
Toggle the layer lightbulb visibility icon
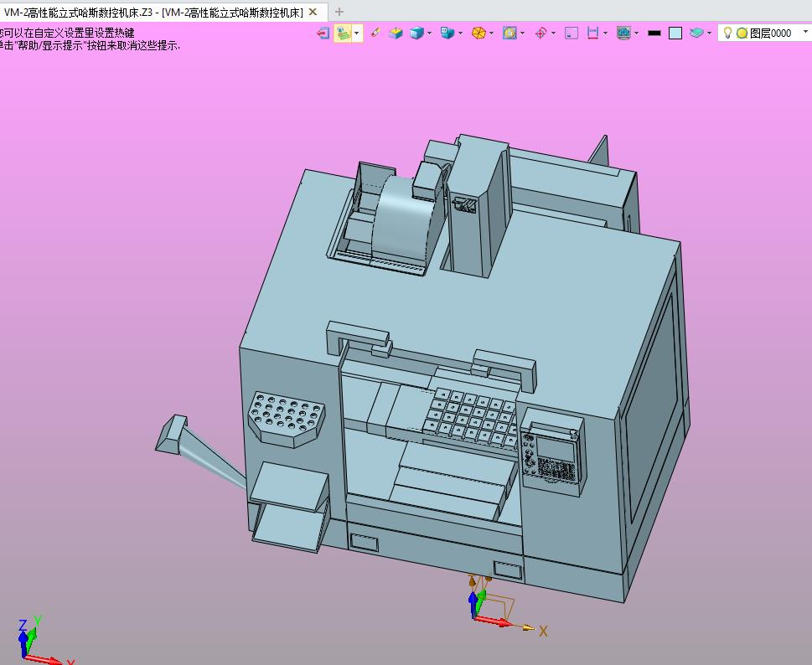727,33
